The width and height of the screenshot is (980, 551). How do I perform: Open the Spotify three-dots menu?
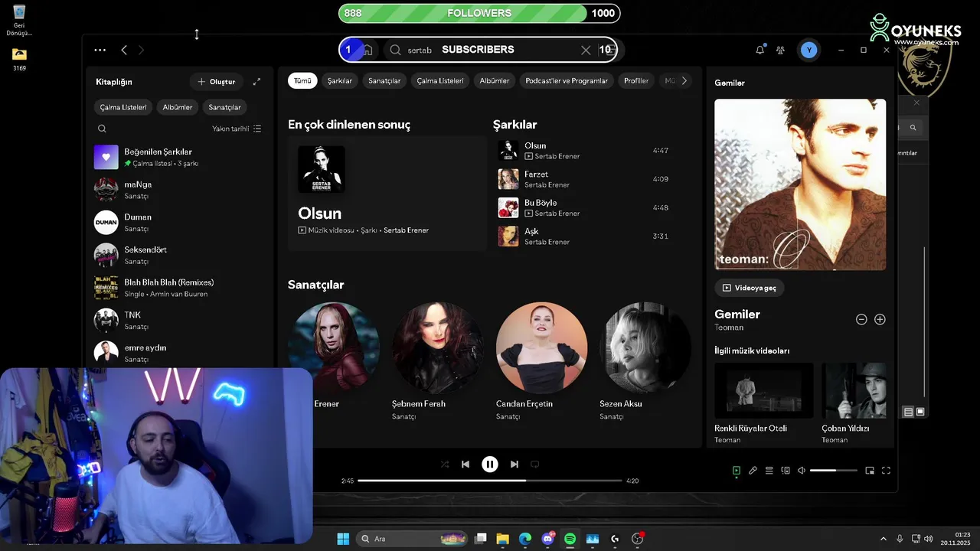100,50
